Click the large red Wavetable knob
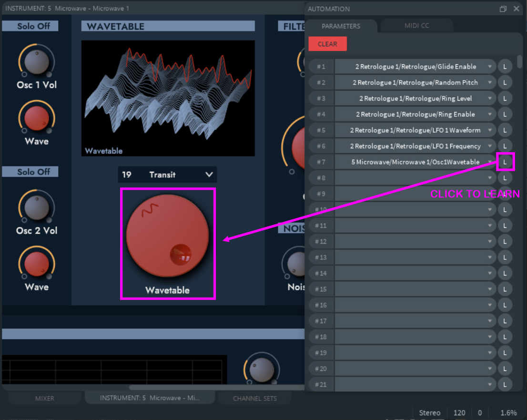The width and height of the screenshot is (527, 420). pyautogui.click(x=167, y=236)
